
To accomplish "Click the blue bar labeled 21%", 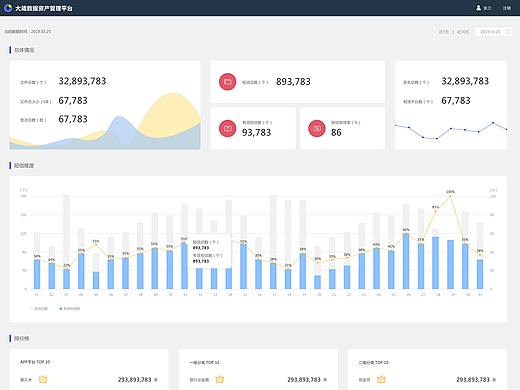I will (288, 279).
